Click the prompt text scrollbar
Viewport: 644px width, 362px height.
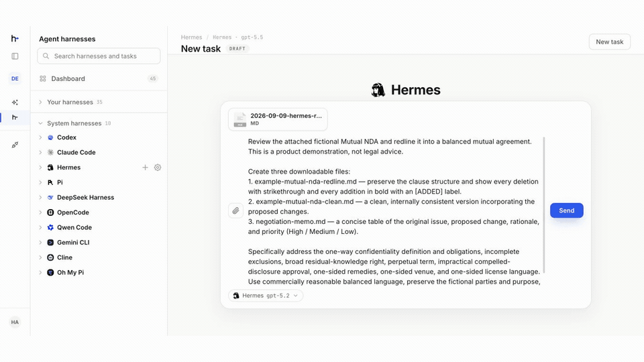coord(544,205)
